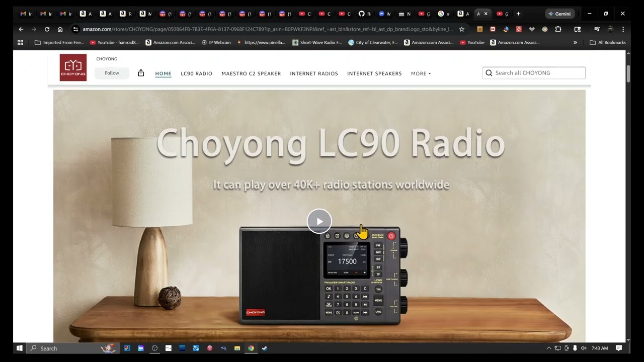Click the share icon next to Follow

coord(141,73)
